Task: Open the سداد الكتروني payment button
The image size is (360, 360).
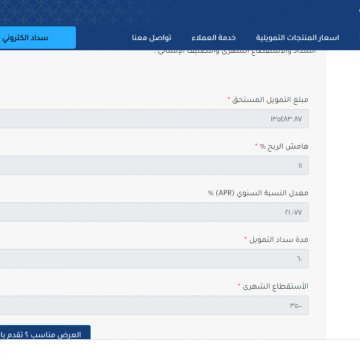Action: pyautogui.click(x=38, y=38)
